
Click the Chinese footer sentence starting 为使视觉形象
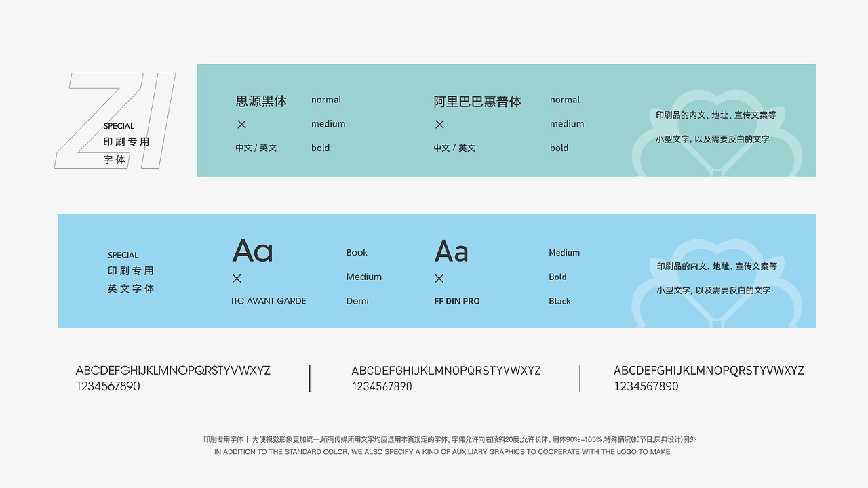[474, 439]
